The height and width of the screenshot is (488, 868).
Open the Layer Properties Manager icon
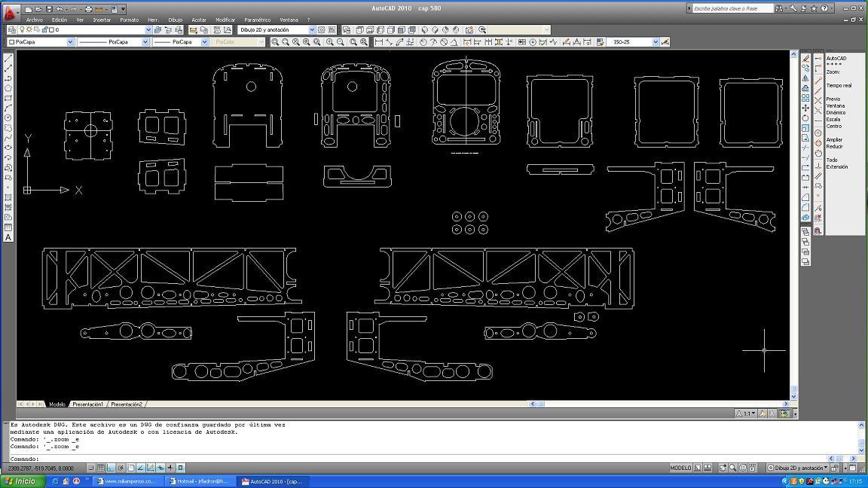tap(12, 30)
